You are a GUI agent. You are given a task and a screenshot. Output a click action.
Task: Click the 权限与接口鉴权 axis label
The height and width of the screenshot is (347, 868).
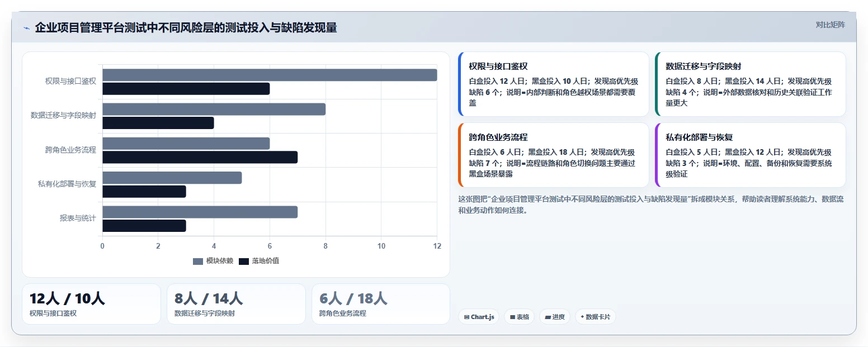tap(70, 81)
